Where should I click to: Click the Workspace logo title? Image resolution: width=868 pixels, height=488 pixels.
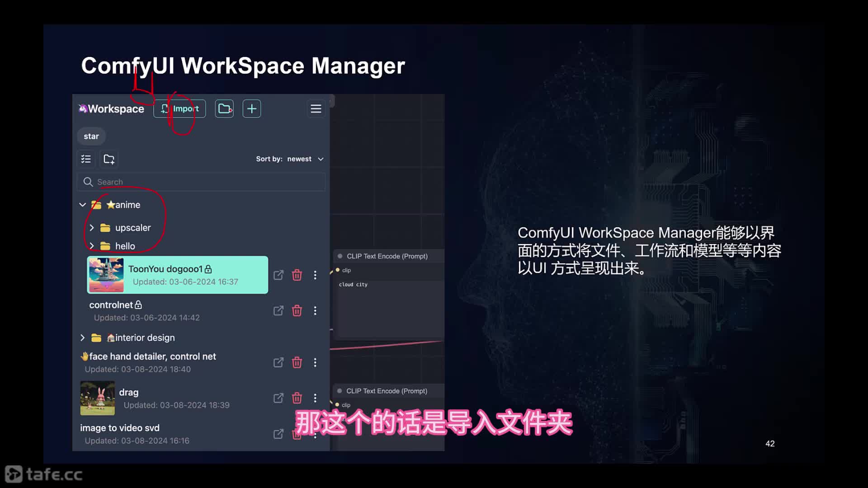(x=111, y=109)
